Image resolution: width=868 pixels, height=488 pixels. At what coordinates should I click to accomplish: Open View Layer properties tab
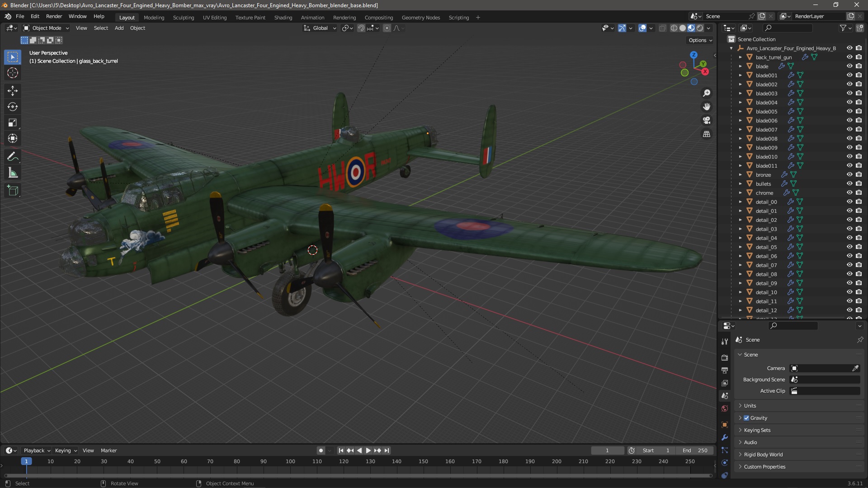pyautogui.click(x=725, y=383)
